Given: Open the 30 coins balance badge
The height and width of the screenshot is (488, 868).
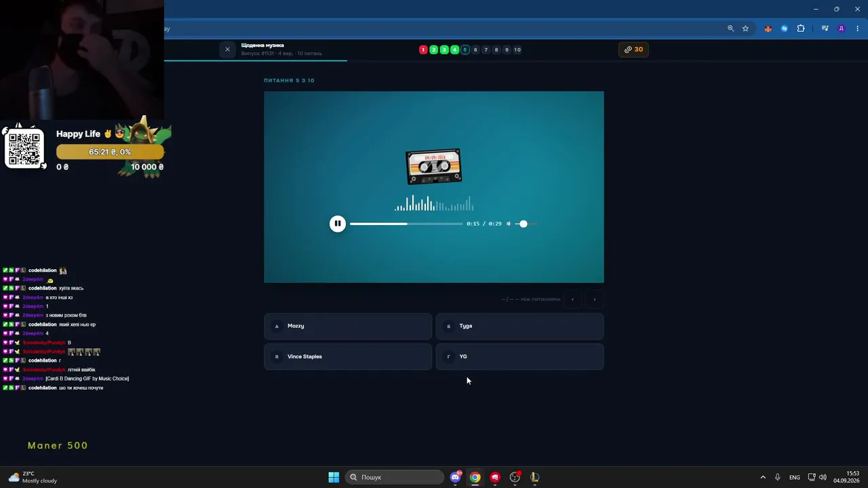Looking at the screenshot, I should (633, 49).
